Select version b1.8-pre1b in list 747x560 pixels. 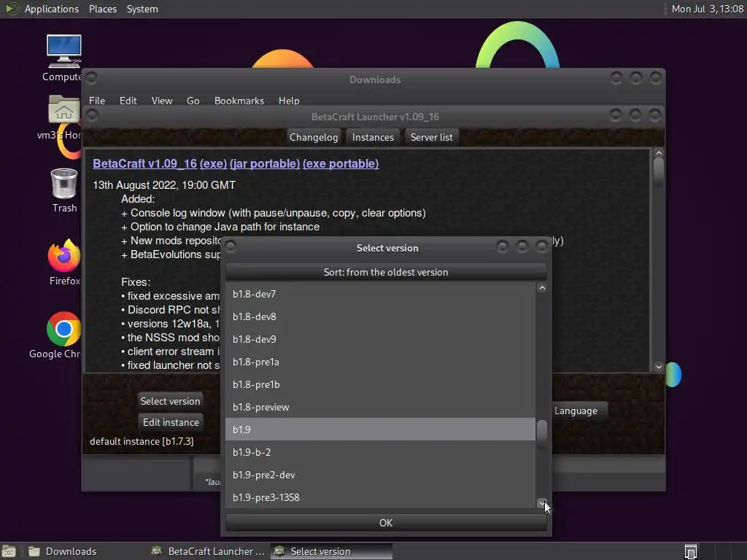coord(380,384)
